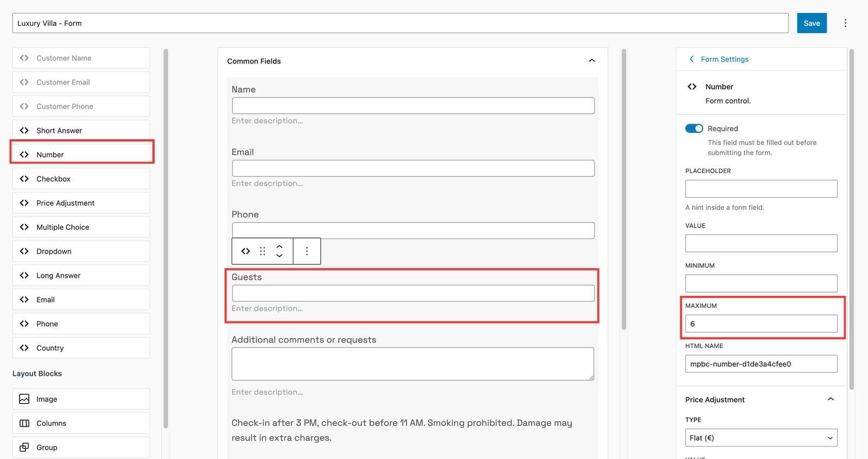Click the Placeholder input field
Screen dimensions: 868x459
click(761, 189)
